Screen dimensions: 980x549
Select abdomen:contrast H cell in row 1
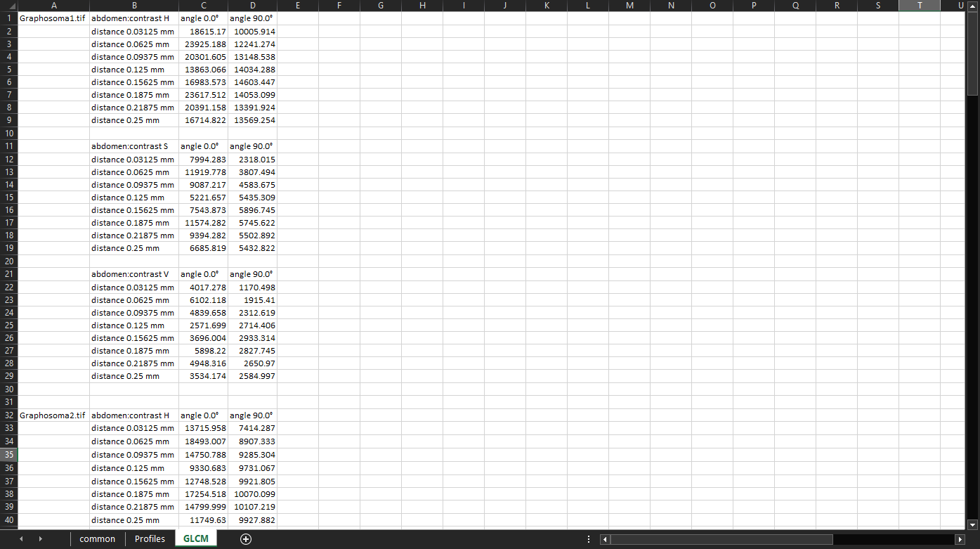point(134,18)
